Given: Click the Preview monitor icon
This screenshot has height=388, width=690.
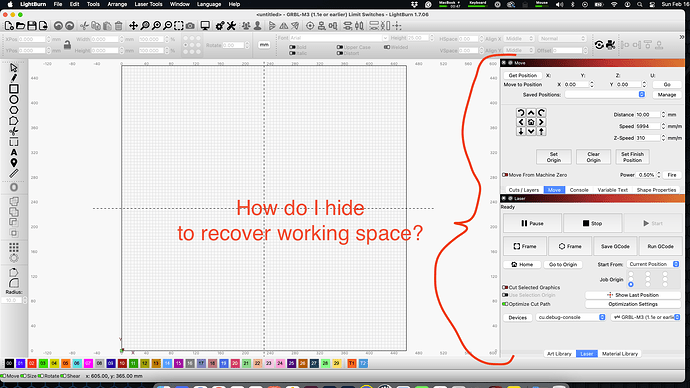Looking at the screenshot, I should coord(205,26).
